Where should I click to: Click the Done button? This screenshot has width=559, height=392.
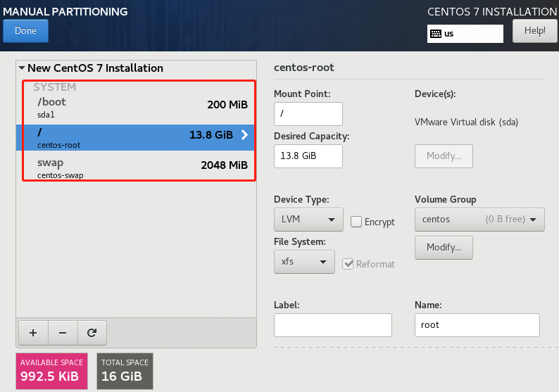25,31
